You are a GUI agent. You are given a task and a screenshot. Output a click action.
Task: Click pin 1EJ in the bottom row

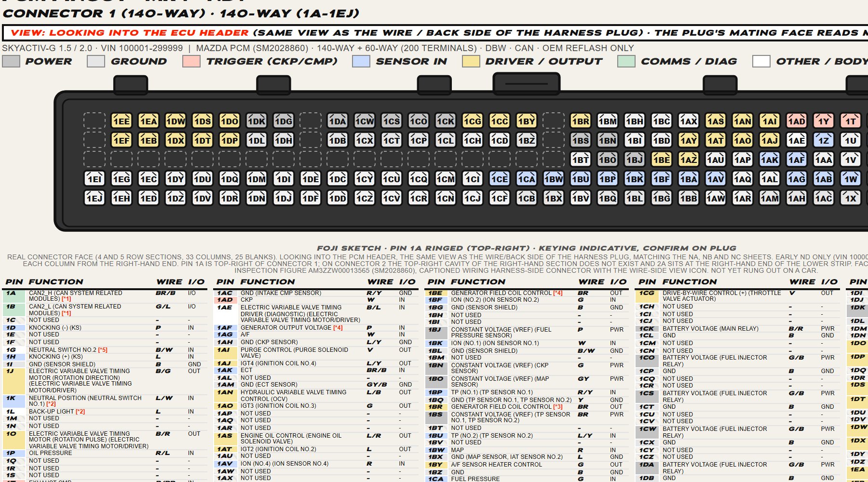[x=95, y=198]
